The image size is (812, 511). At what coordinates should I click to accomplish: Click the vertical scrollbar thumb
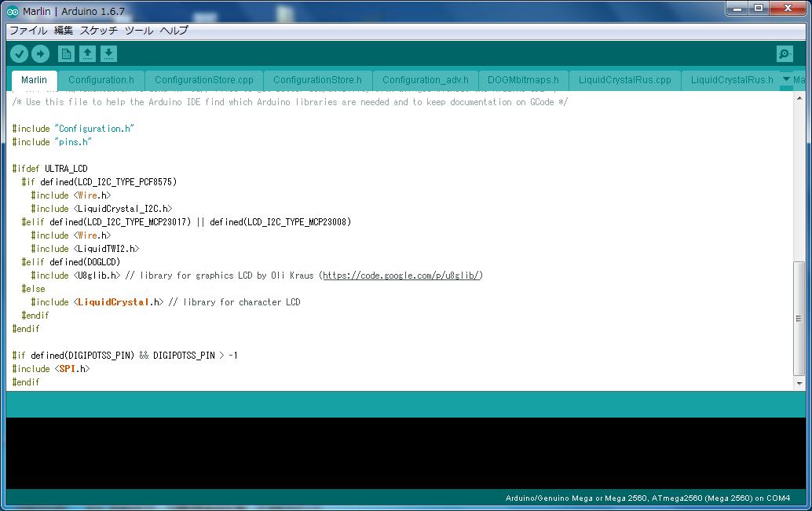click(x=799, y=319)
